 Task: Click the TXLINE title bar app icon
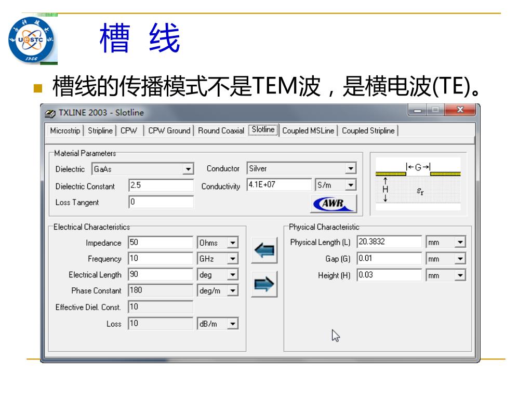pos(50,113)
